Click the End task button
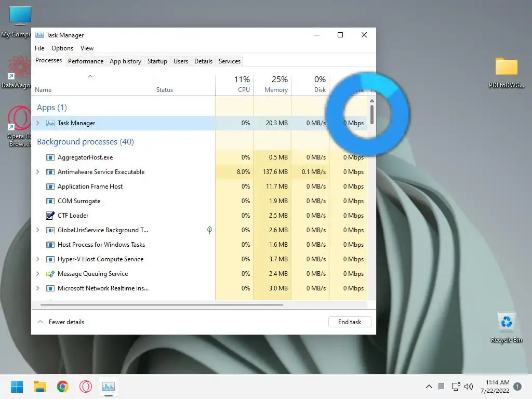The image size is (532, 399). (350, 322)
